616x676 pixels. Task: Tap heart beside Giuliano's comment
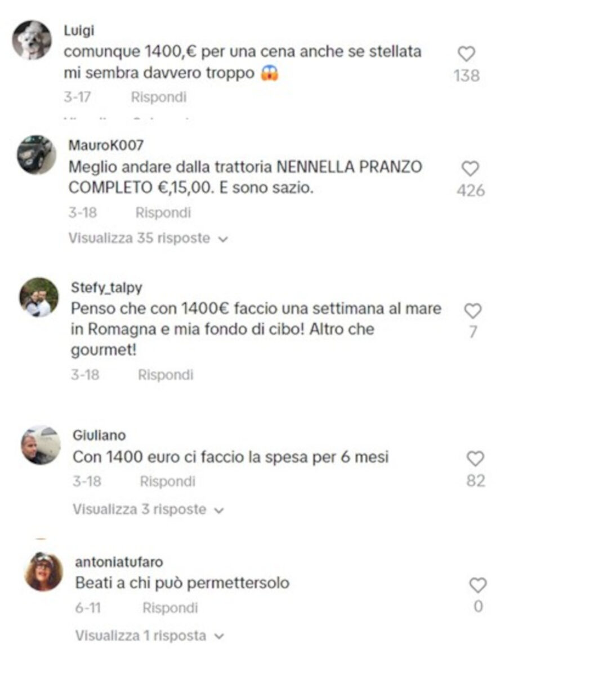[x=475, y=459]
